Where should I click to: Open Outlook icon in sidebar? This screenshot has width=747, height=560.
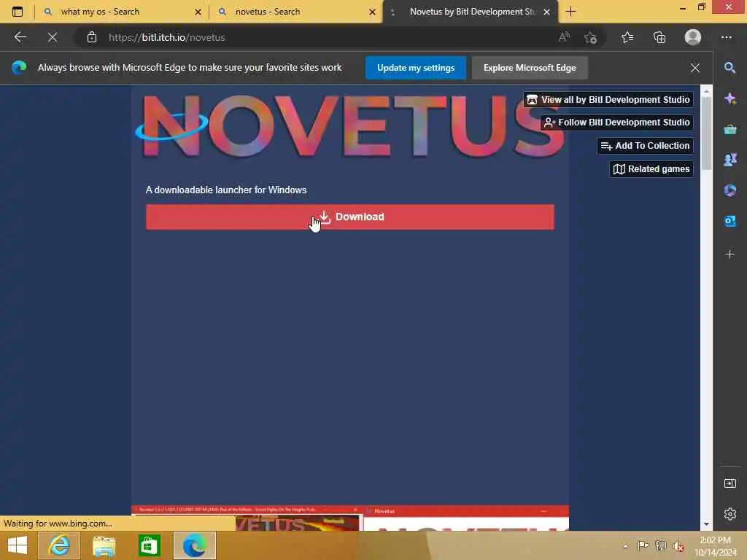(729, 221)
